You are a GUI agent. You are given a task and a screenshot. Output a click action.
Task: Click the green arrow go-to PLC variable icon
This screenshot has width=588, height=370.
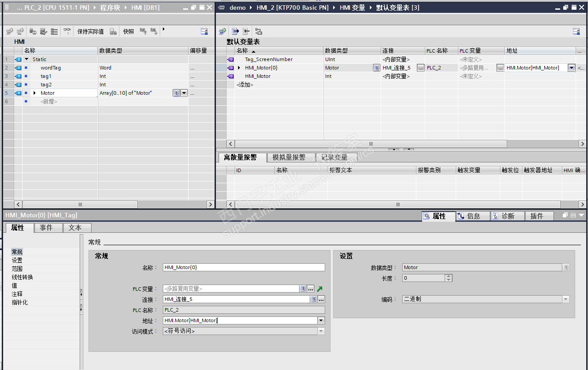320,289
